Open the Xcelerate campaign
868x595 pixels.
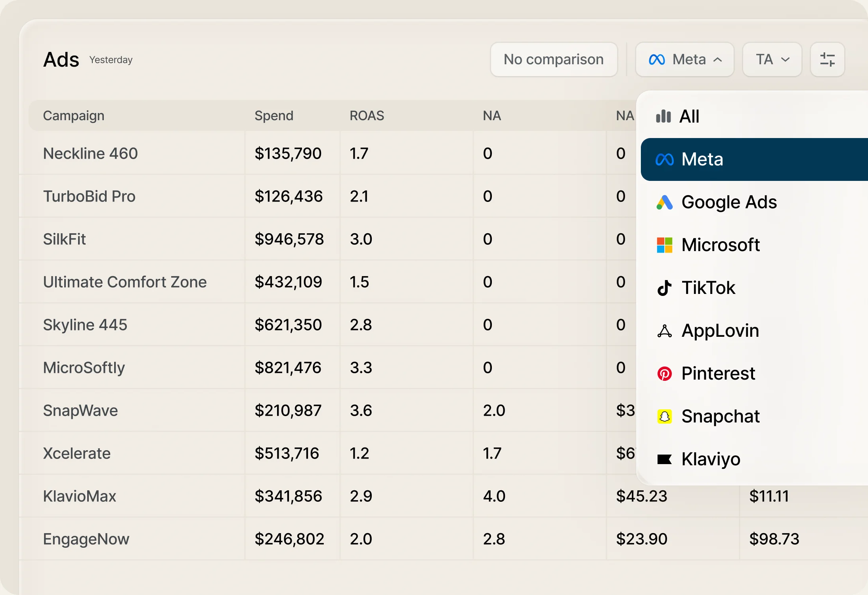(x=77, y=453)
